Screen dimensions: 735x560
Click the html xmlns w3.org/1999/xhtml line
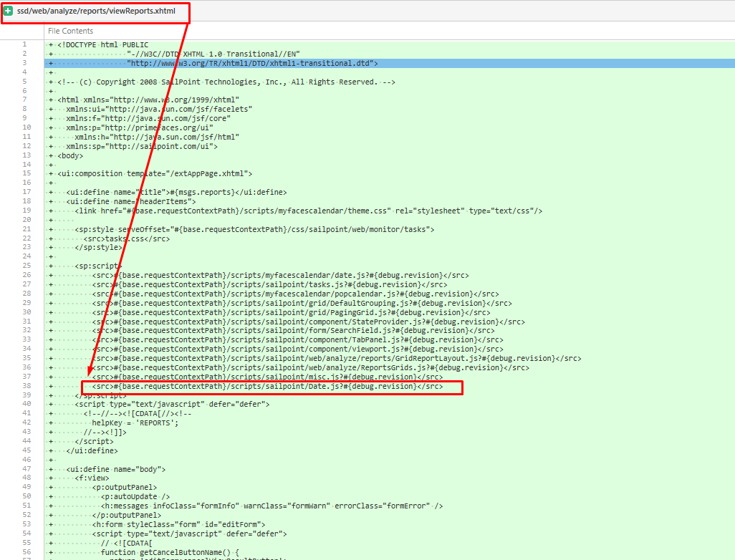(148, 100)
